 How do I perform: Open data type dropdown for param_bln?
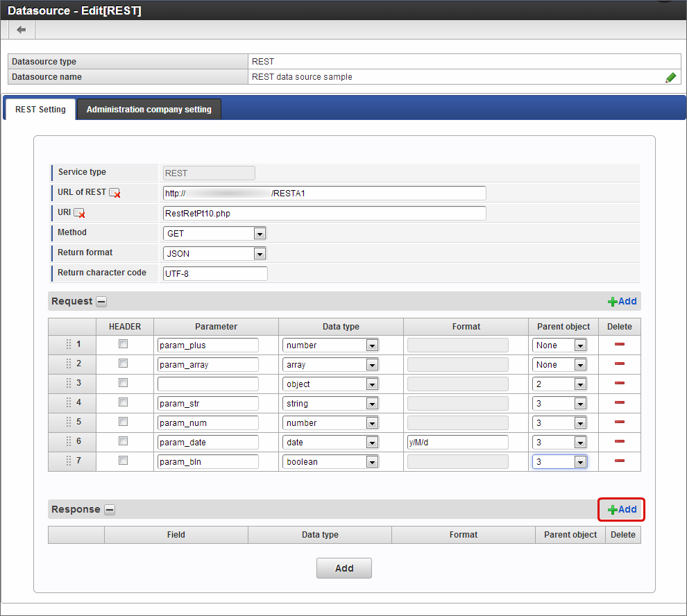[x=330, y=462]
